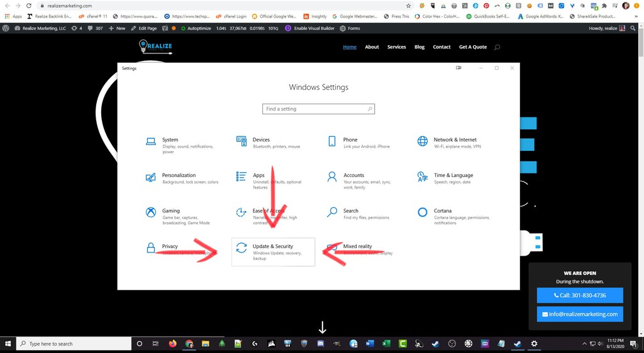Bookmark this page with the star icon

pyautogui.click(x=408, y=6)
